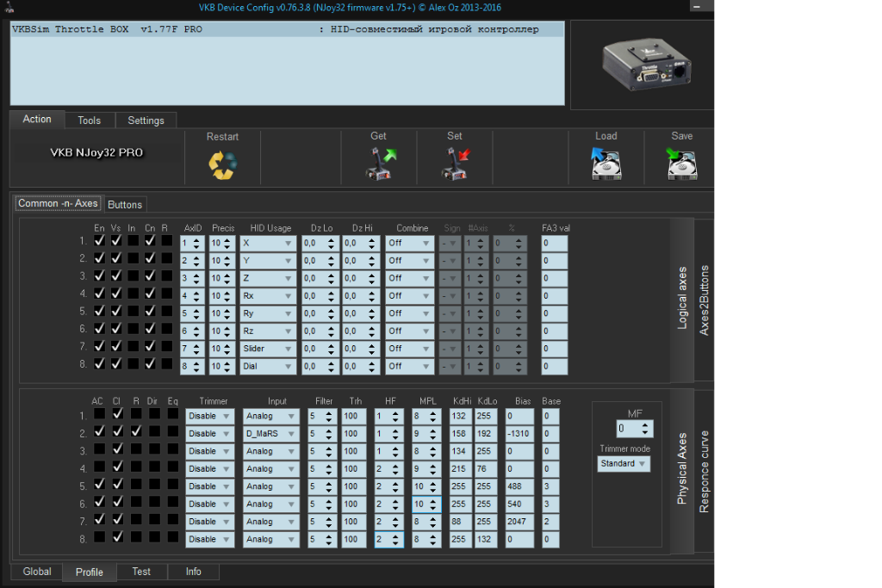Viewport: 882px width, 588px height.
Task: Open the Logical axes side tab
Action: (682, 299)
